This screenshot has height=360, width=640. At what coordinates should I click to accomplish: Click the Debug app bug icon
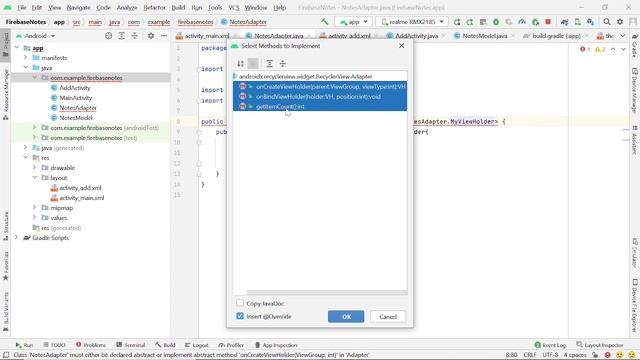click(496, 22)
